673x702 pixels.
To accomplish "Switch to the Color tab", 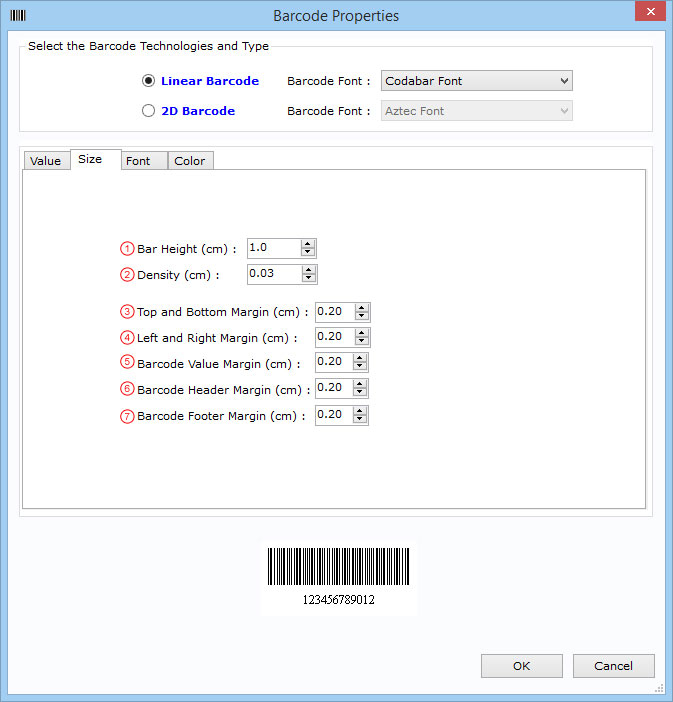I will coord(190,161).
